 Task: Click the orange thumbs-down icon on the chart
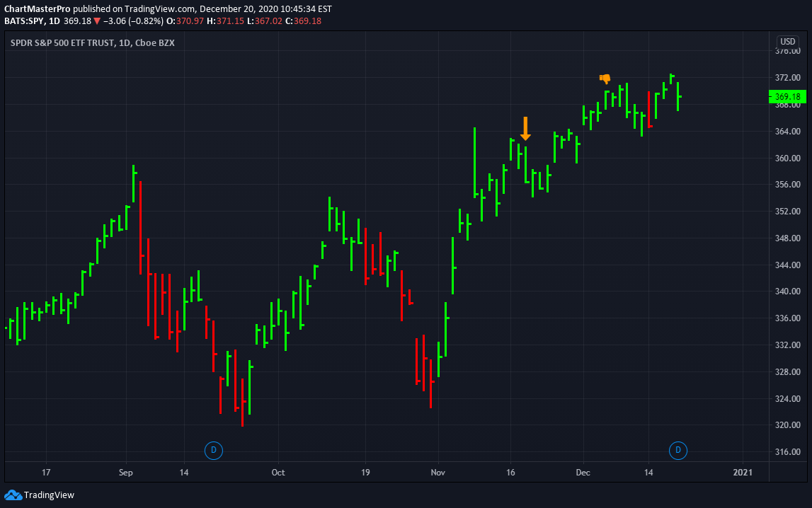[605, 79]
